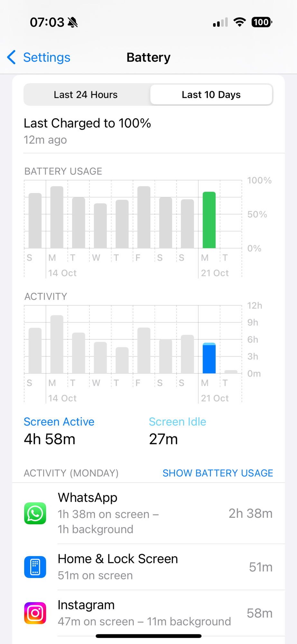Image resolution: width=297 pixels, height=644 pixels.
Task: Go back to Settings
Action: tap(47, 57)
